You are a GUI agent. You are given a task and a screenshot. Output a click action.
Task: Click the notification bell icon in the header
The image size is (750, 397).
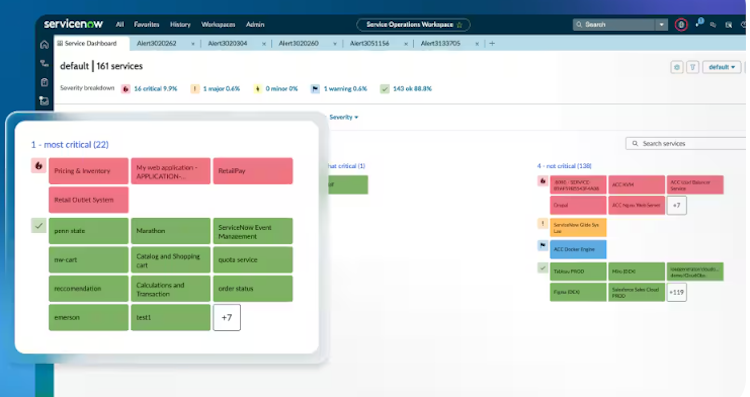tap(698, 23)
